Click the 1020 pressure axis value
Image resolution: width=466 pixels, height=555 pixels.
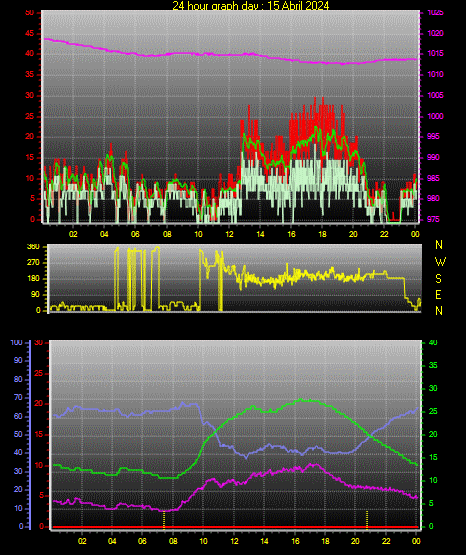pos(435,33)
